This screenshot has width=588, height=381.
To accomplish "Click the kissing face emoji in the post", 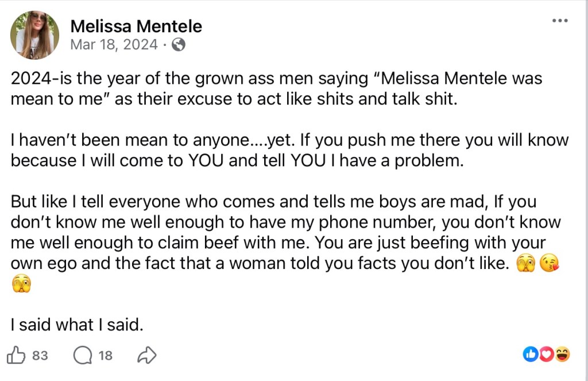I will pos(551,263).
